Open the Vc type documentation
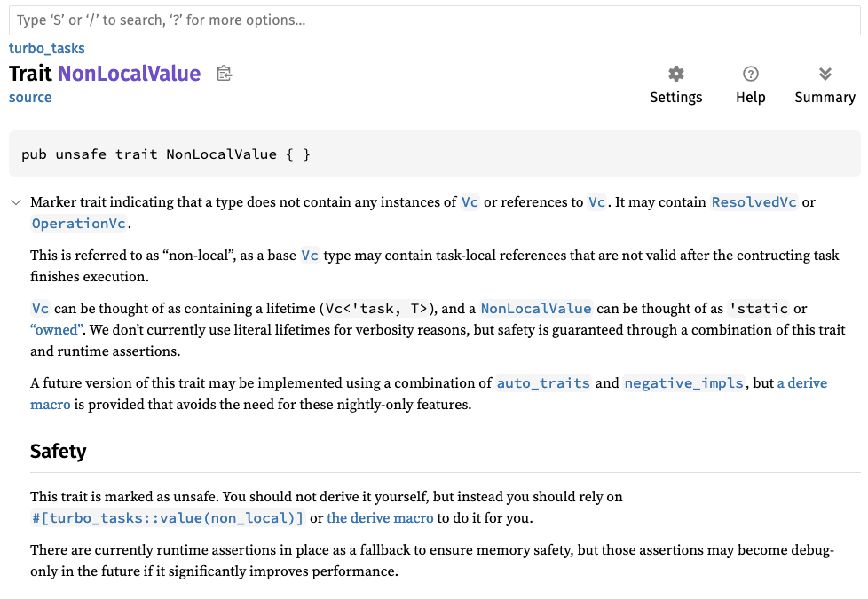 [x=469, y=201]
